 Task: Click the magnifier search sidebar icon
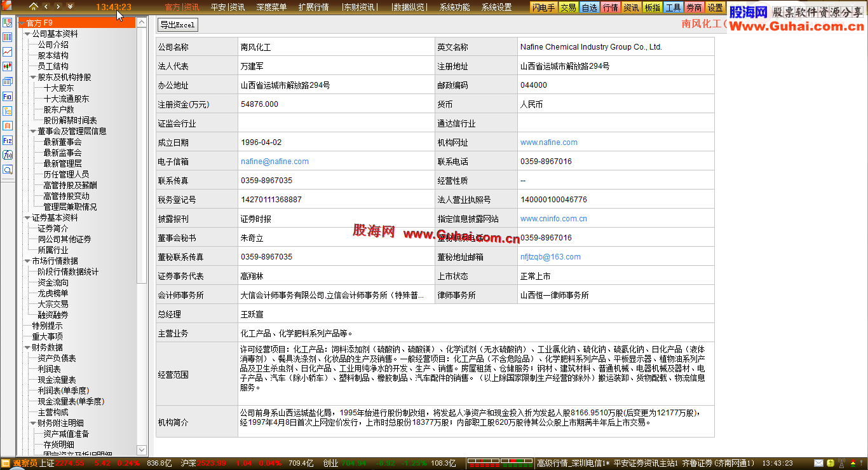[x=8, y=170]
